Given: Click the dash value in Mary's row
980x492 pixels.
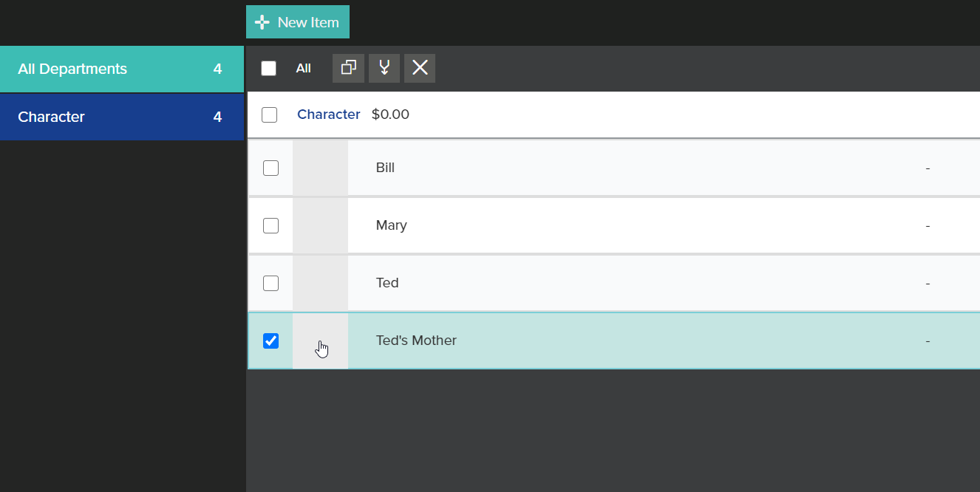Looking at the screenshot, I should pos(928,225).
